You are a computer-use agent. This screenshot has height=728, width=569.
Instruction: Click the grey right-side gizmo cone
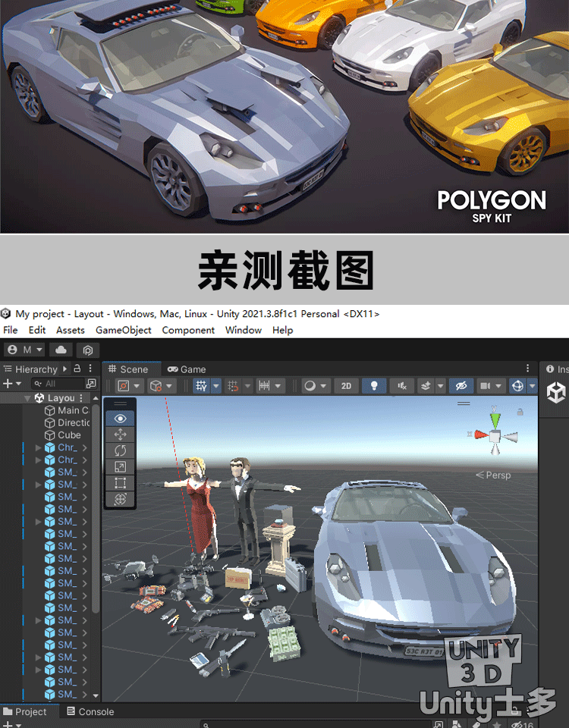[x=510, y=437]
